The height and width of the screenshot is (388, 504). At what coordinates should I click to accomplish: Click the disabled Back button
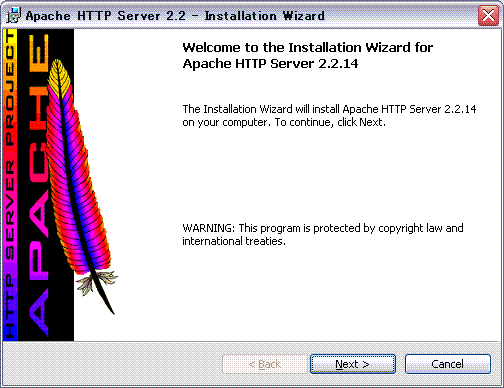(265, 364)
